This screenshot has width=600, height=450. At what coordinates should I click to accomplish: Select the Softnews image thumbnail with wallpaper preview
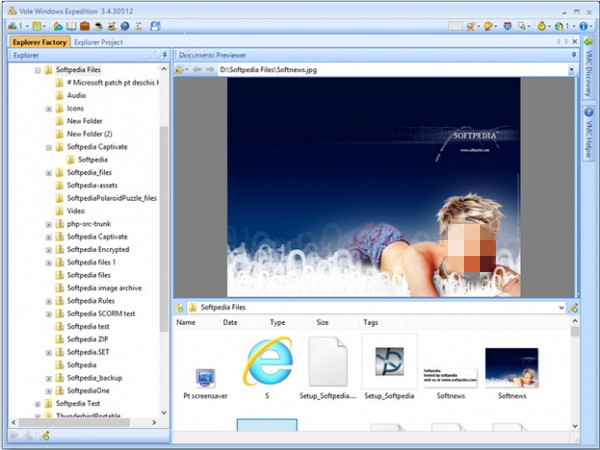tap(511, 368)
